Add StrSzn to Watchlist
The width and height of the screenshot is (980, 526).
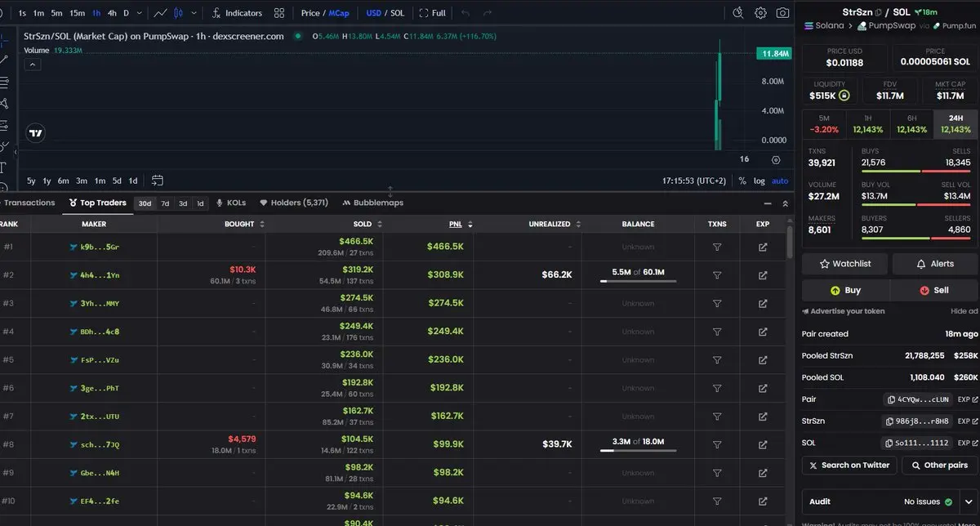[x=844, y=264]
